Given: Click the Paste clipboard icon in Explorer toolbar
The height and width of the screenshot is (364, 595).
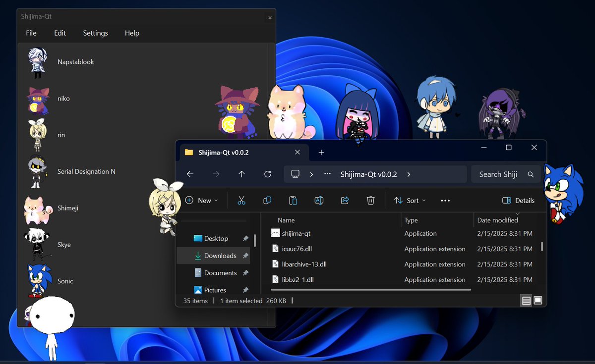Looking at the screenshot, I should (x=293, y=201).
